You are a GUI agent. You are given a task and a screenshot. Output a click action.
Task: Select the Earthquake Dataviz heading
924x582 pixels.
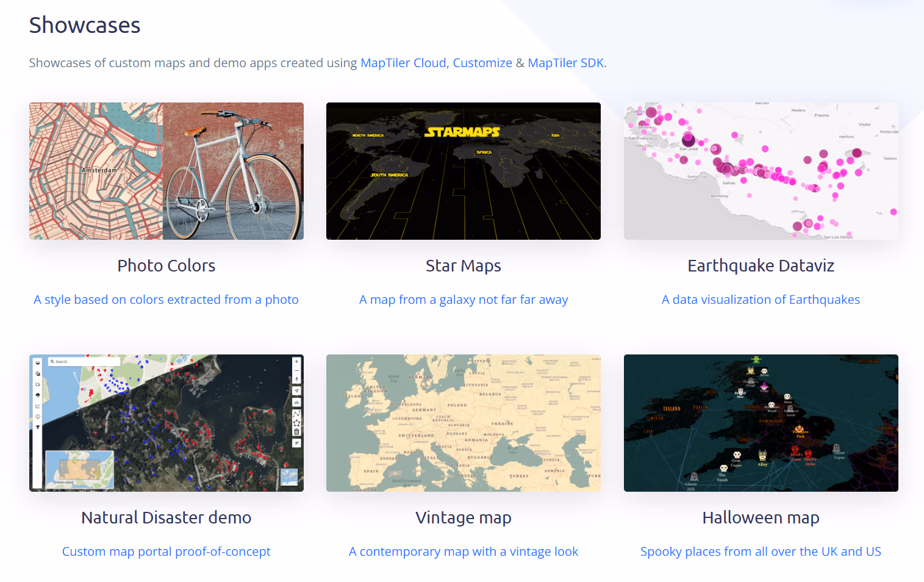pos(761,266)
